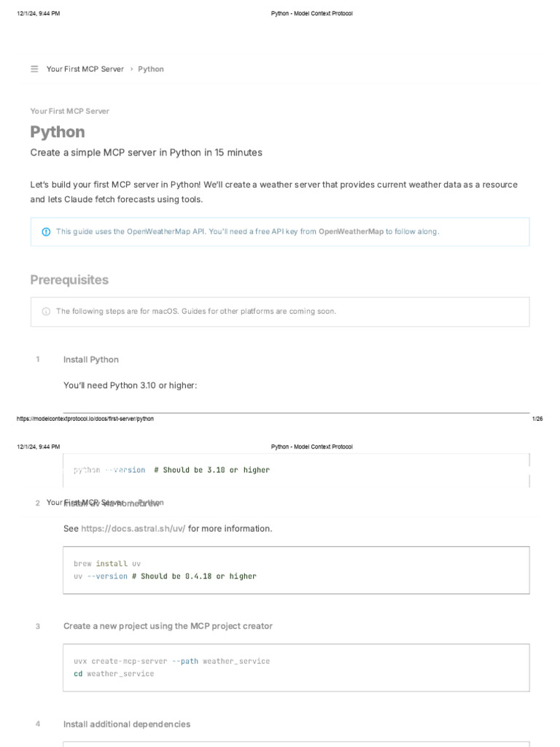Click step 4 'Install additional dependencies' heading
This screenshot has width=560, height=747.
(127, 724)
